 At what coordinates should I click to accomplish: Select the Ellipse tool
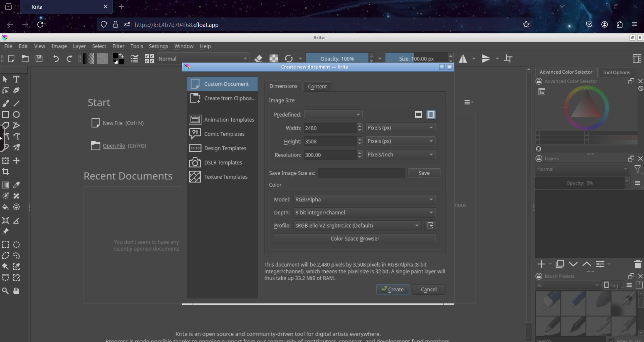click(x=16, y=115)
